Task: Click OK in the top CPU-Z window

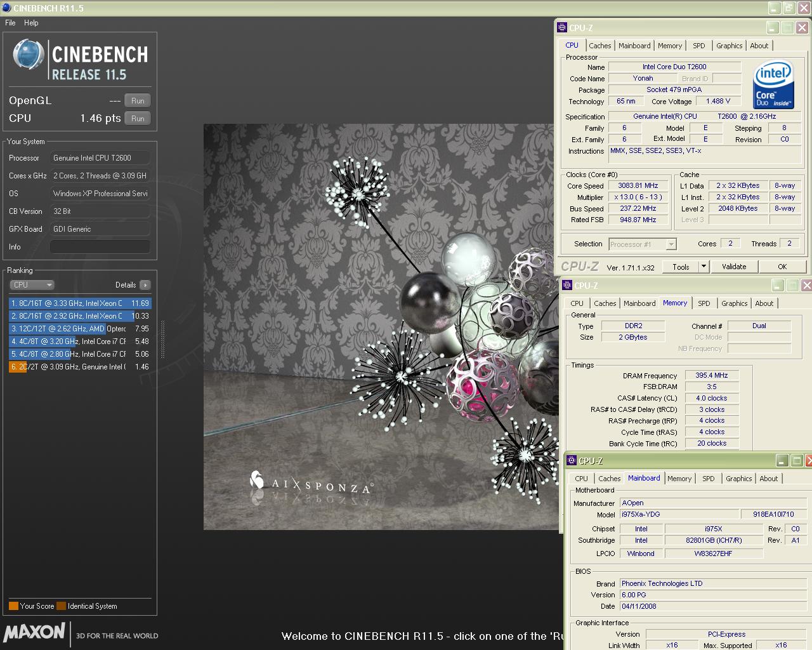Action: [782, 267]
